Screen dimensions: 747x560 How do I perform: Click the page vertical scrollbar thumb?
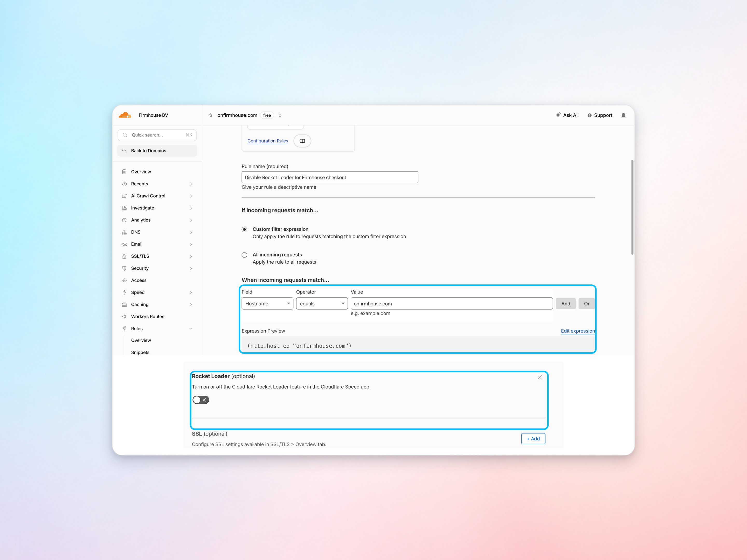coord(632,207)
